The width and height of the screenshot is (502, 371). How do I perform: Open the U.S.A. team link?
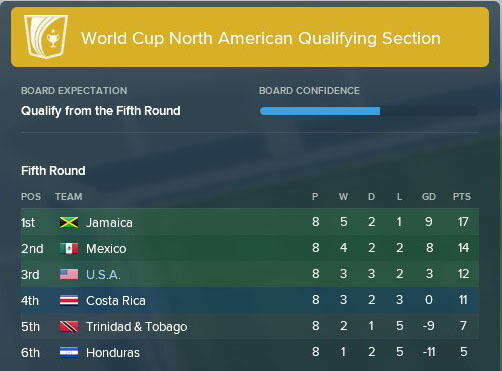(103, 275)
